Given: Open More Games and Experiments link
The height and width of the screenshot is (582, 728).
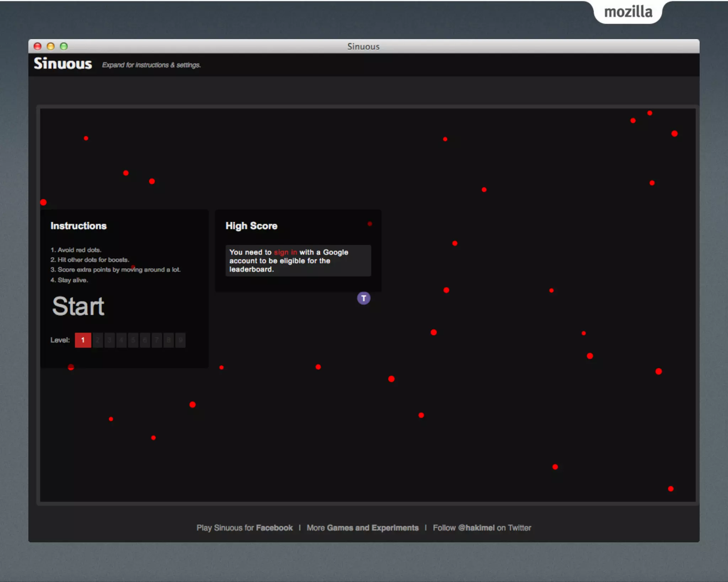Looking at the screenshot, I should pyautogui.click(x=362, y=528).
